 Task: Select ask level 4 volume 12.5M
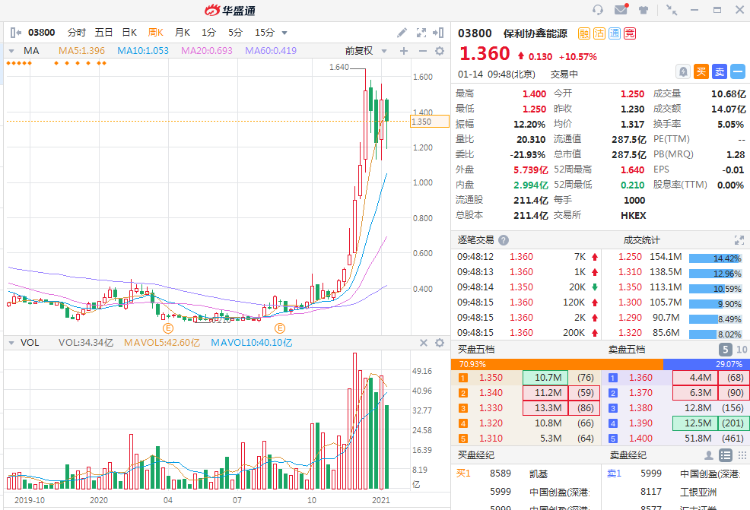695,423
